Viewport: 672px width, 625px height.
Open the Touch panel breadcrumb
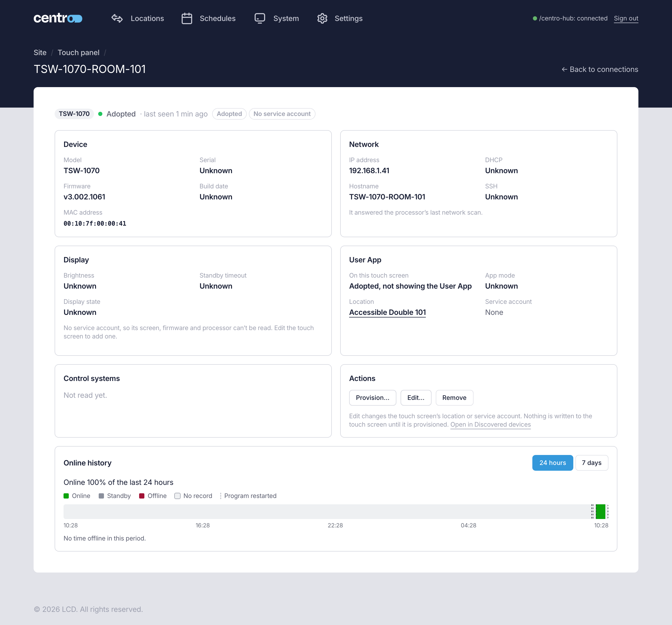pos(78,52)
